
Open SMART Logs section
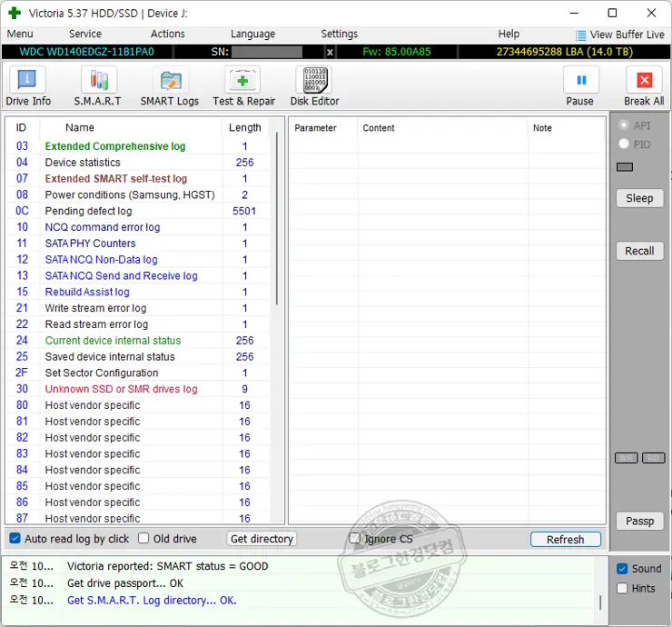pos(169,87)
